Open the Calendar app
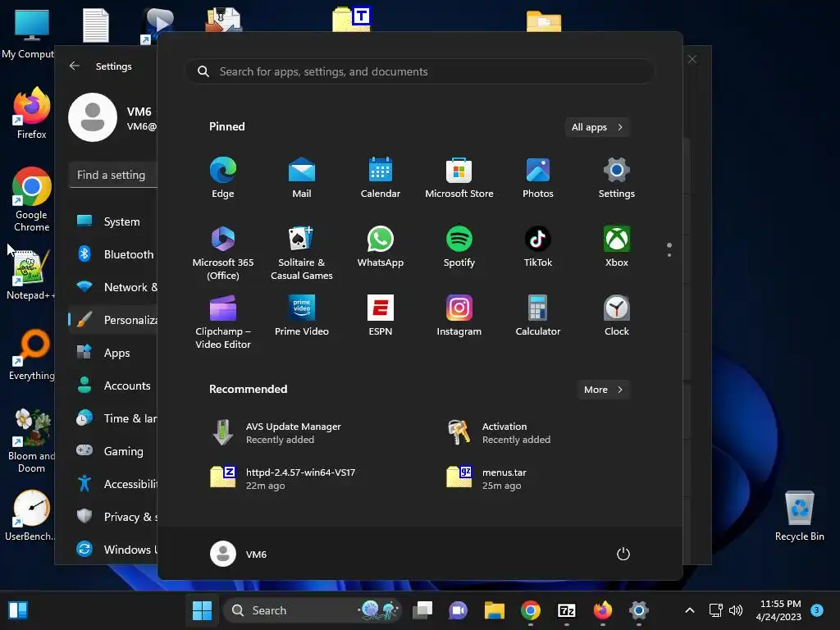The image size is (840, 630). coord(381,177)
